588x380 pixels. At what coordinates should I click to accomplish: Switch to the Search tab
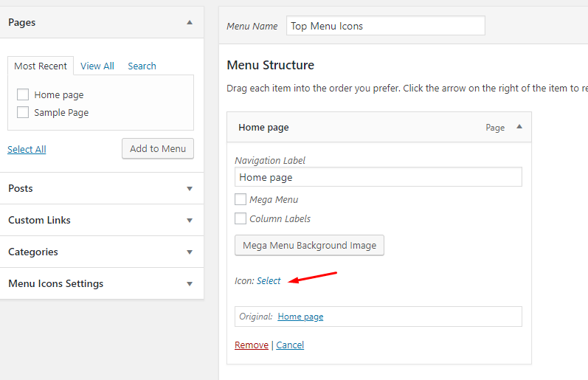pyautogui.click(x=142, y=66)
